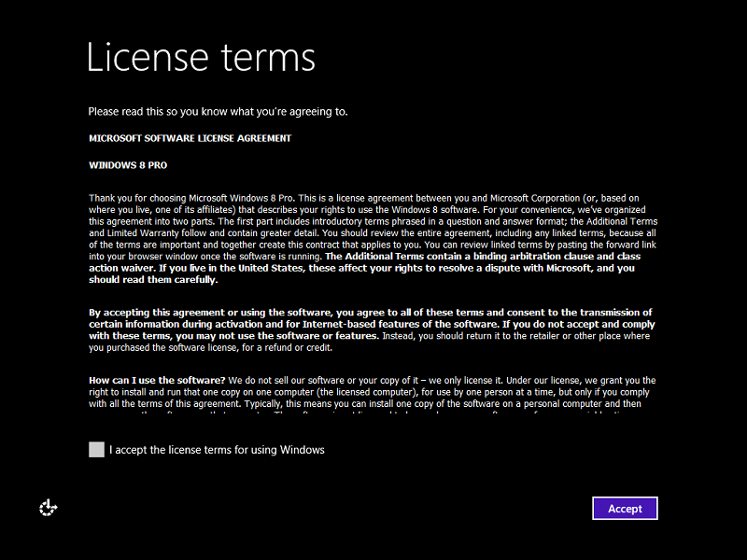Image resolution: width=747 pixels, height=560 pixels.
Task: Click the 'How can I use the software?' question
Action: point(157,381)
